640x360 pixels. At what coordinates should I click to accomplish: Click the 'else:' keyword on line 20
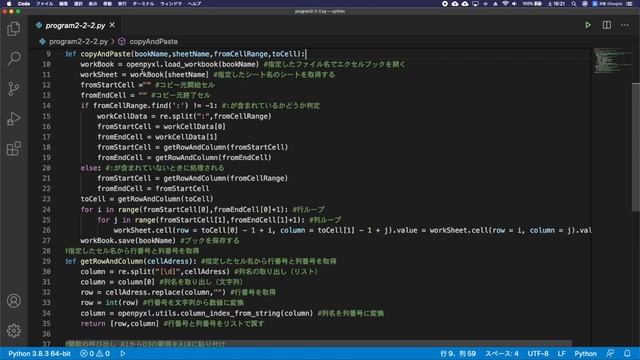pos(90,168)
